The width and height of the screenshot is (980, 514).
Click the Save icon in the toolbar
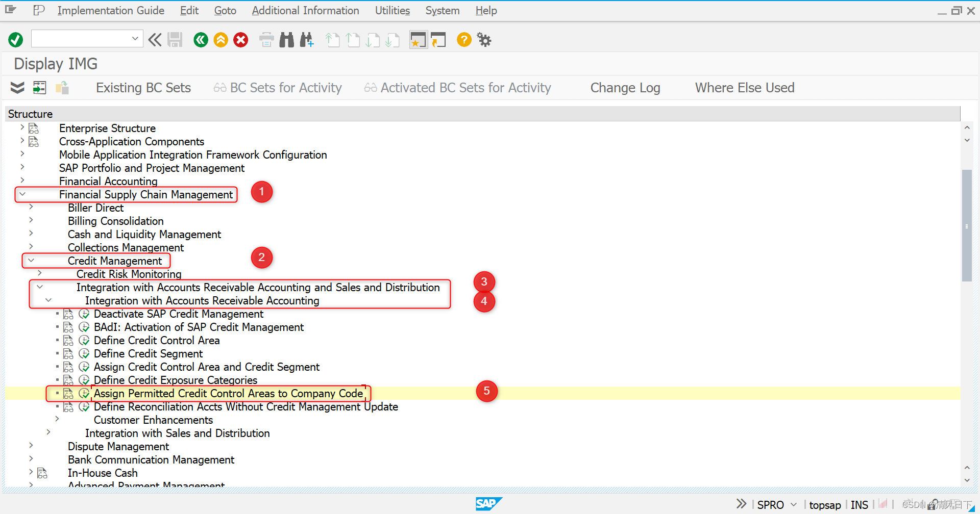[175, 39]
